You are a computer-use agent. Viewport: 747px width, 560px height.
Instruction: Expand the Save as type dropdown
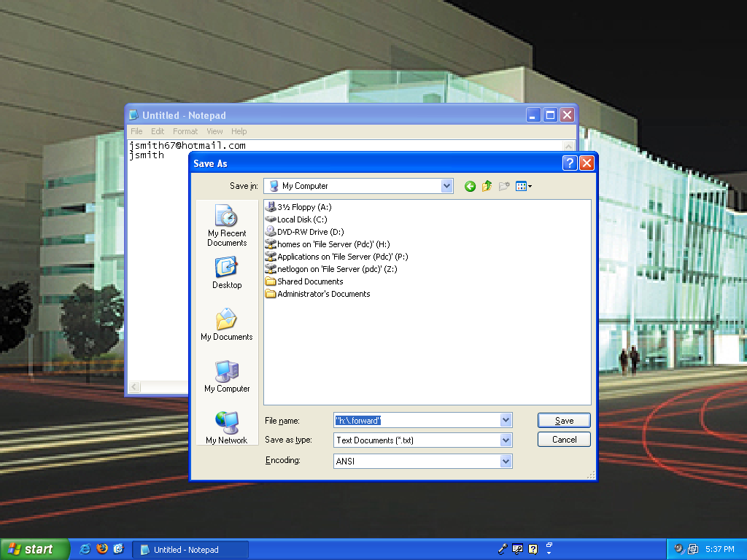pos(506,440)
